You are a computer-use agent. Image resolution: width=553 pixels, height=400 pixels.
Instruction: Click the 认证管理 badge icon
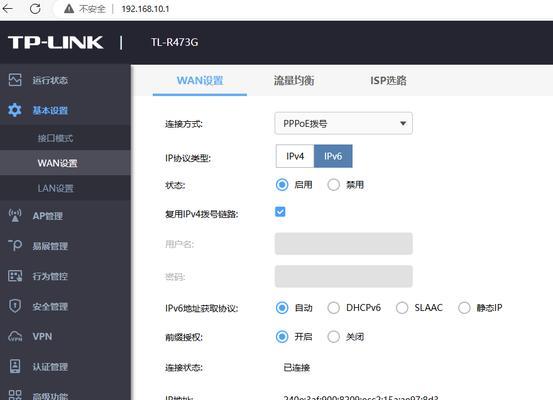pyautogui.click(x=15, y=366)
